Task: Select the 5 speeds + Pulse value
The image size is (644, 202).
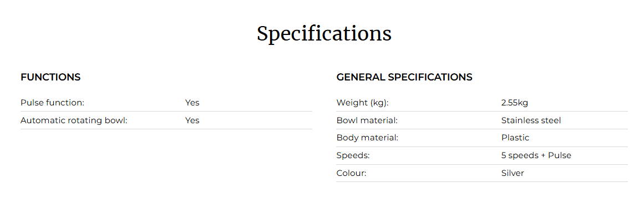Action: (536, 155)
